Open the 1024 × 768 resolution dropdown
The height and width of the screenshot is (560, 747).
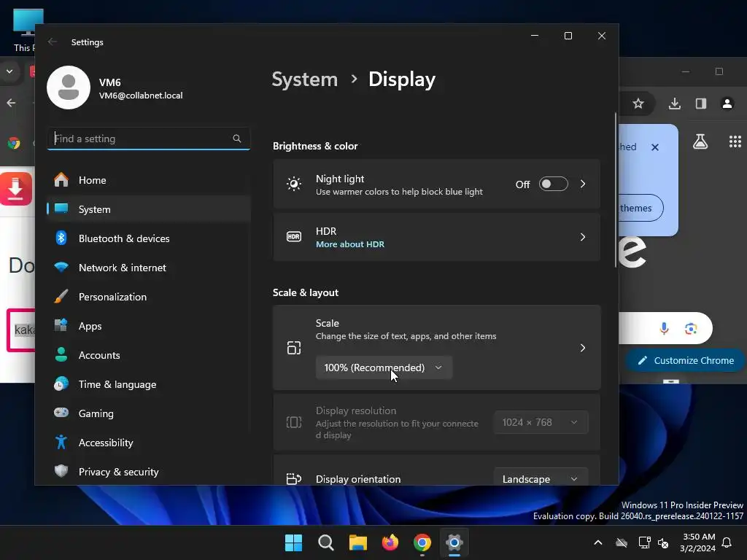pos(541,422)
